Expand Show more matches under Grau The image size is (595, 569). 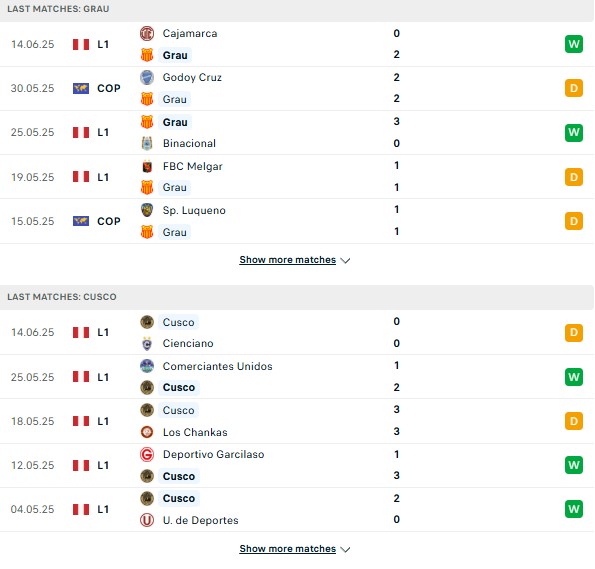288,260
